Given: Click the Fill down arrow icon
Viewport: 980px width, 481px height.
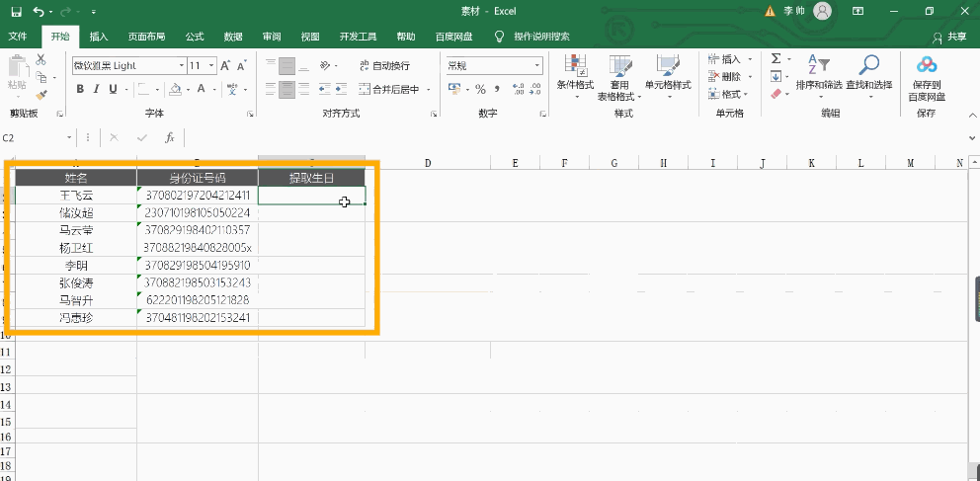Looking at the screenshot, I should (x=776, y=76).
